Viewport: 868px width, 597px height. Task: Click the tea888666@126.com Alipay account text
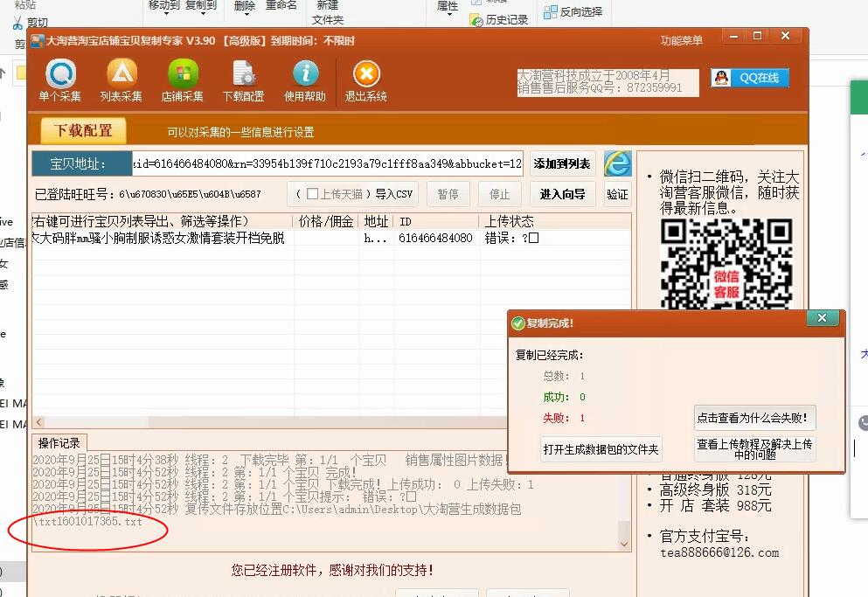(719, 552)
